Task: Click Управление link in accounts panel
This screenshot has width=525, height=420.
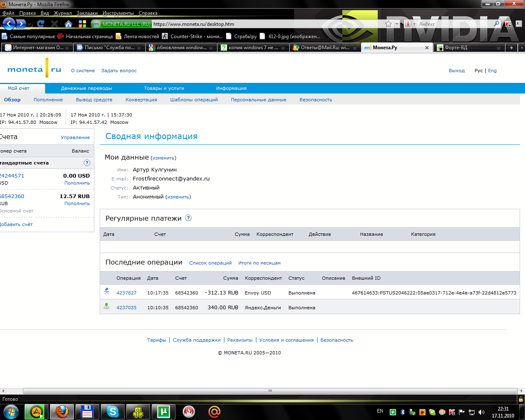Action: coord(75,137)
